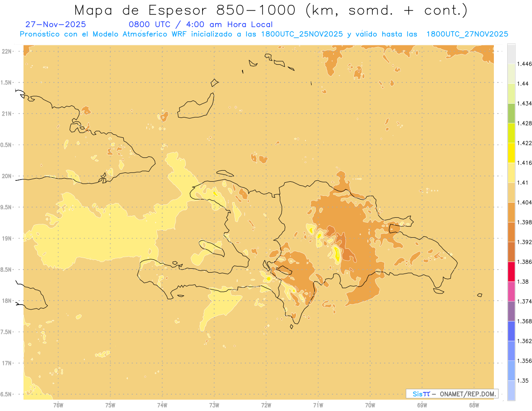Image resolution: width=532 pixels, height=411 pixels.
Task: Select the bright yellow swatch between 1.416 and 1.422
Action: coord(511,153)
